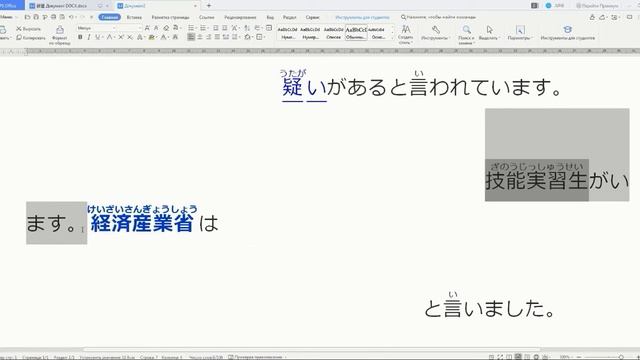The image size is (640, 360).
Task: Click the subscript icon
Action: click(130, 37)
